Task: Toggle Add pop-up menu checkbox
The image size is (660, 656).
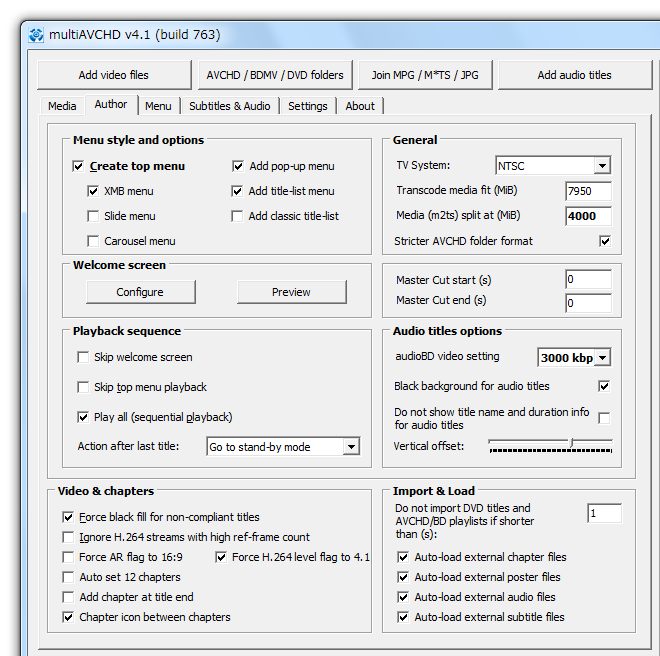Action: point(238,166)
